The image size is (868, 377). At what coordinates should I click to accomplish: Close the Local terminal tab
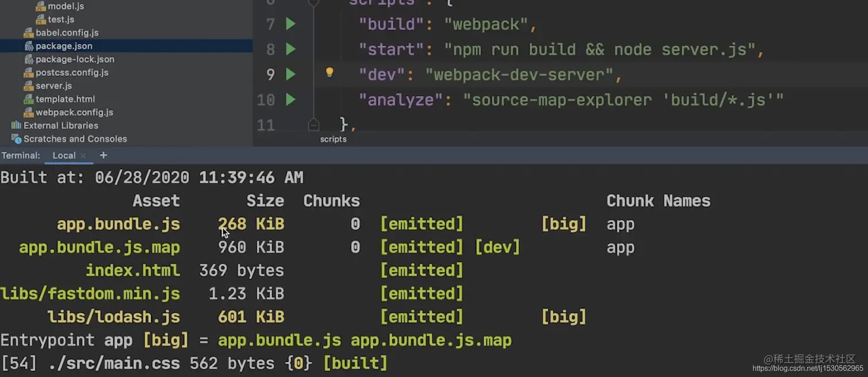(83, 156)
